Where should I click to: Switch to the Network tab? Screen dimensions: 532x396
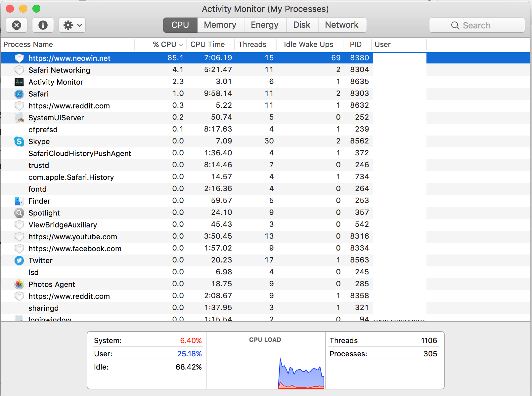[x=342, y=25]
